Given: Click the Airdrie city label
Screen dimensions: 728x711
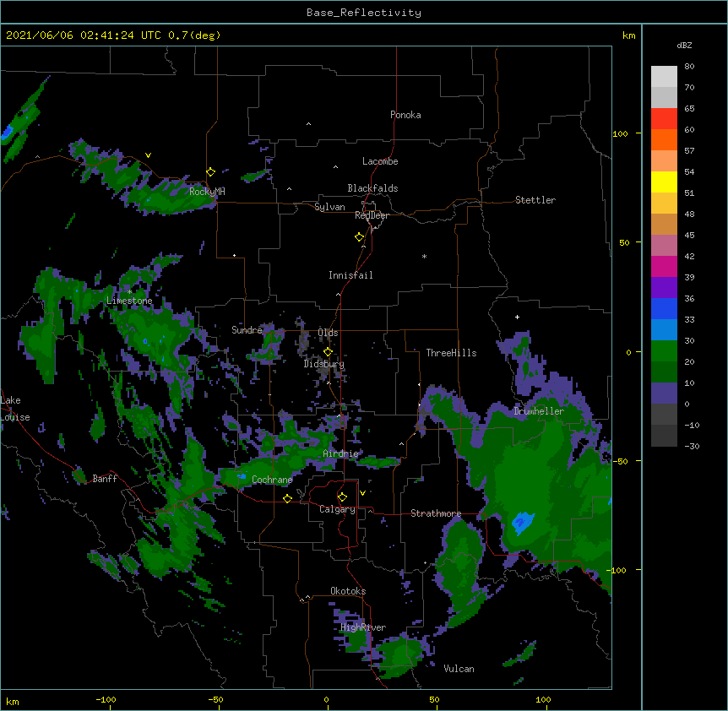Looking at the screenshot, I should click(340, 453).
